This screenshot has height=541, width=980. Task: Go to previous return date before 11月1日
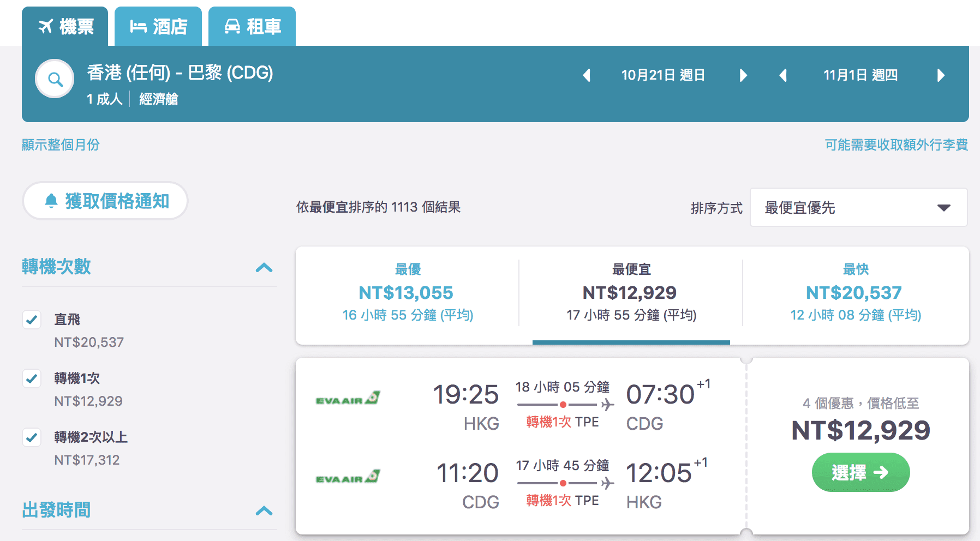783,75
